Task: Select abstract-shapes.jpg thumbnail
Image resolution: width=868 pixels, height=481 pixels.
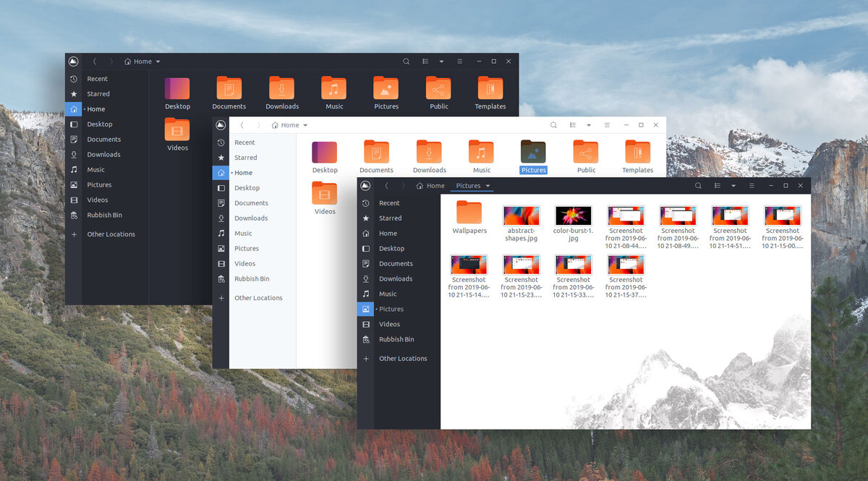Action: [522, 216]
